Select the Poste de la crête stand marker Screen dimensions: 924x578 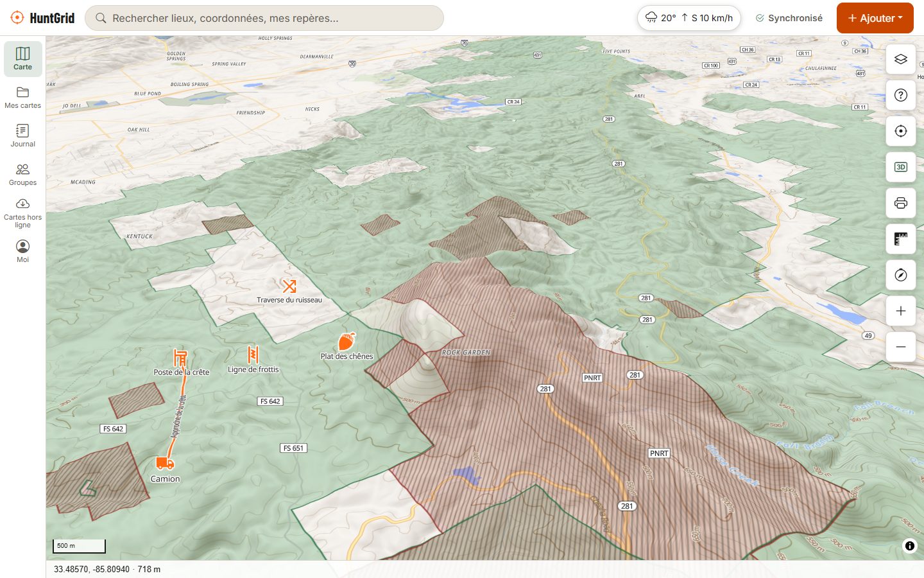pos(180,358)
